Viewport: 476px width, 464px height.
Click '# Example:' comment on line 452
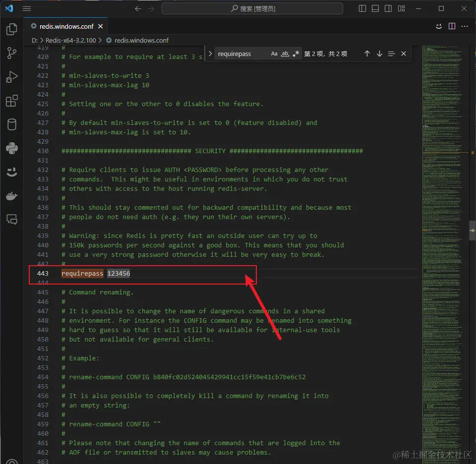[x=80, y=358]
